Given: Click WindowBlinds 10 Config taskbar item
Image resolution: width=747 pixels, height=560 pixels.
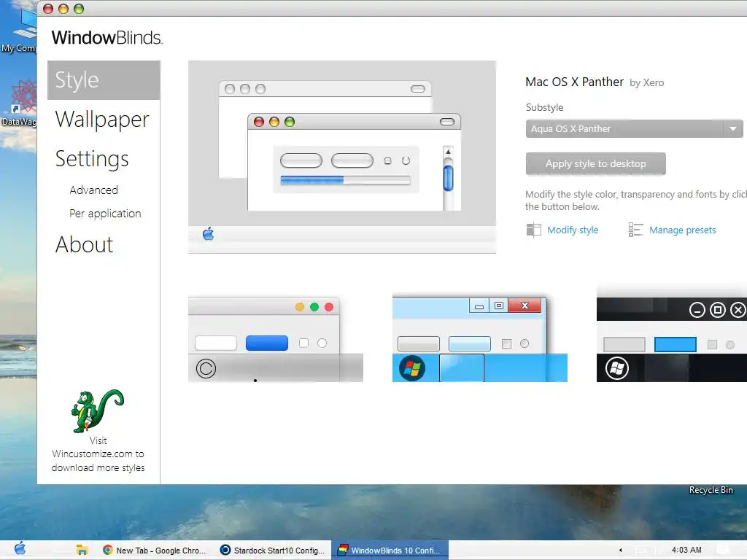Looking at the screenshot, I should [x=390, y=551].
